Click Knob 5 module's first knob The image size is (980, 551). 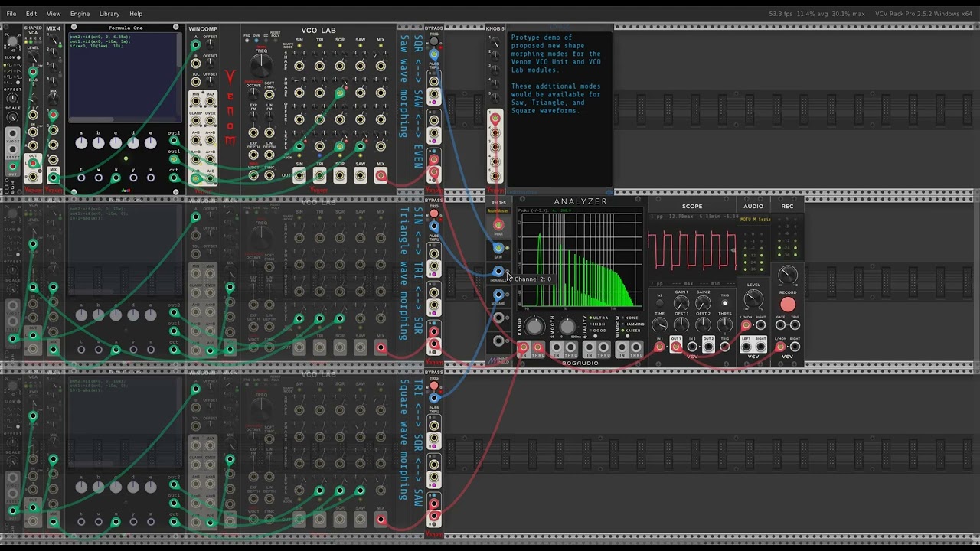[x=495, y=43]
